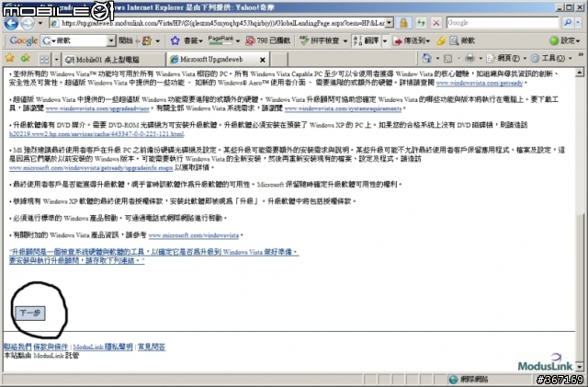Go back with the Back arrow
Image resolution: width=588 pixels, height=387 pixels.
click(x=11, y=23)
